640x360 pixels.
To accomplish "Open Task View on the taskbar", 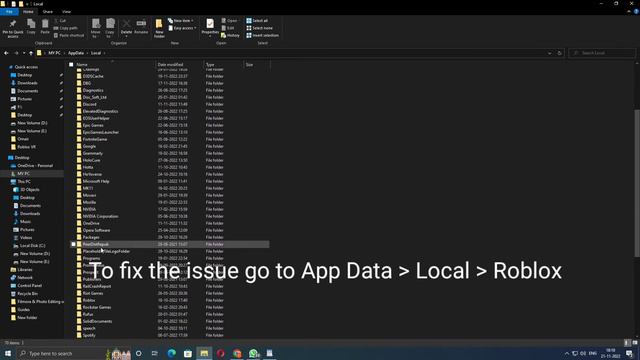I will 155,353.
